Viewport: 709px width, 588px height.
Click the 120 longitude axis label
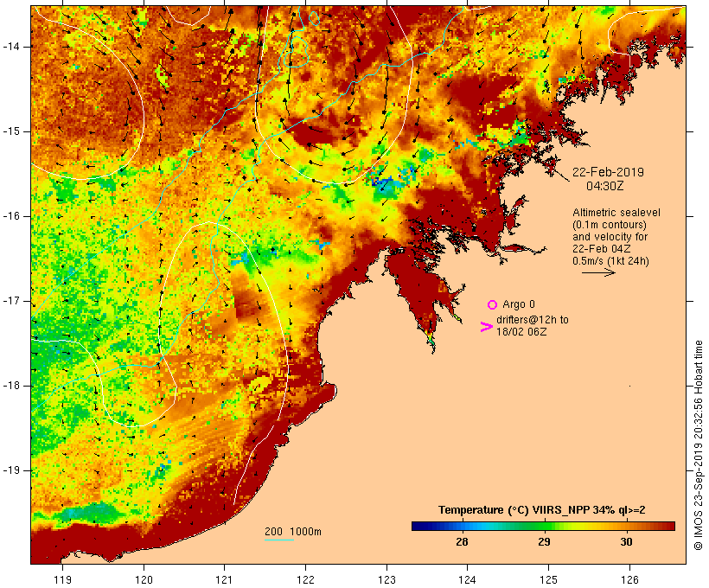point(144,579)
